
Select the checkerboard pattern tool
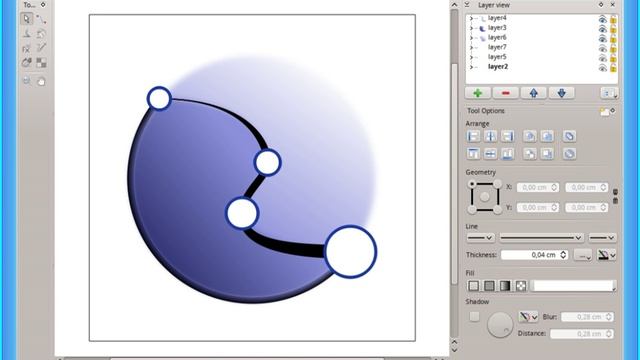[x=41, y=62]
